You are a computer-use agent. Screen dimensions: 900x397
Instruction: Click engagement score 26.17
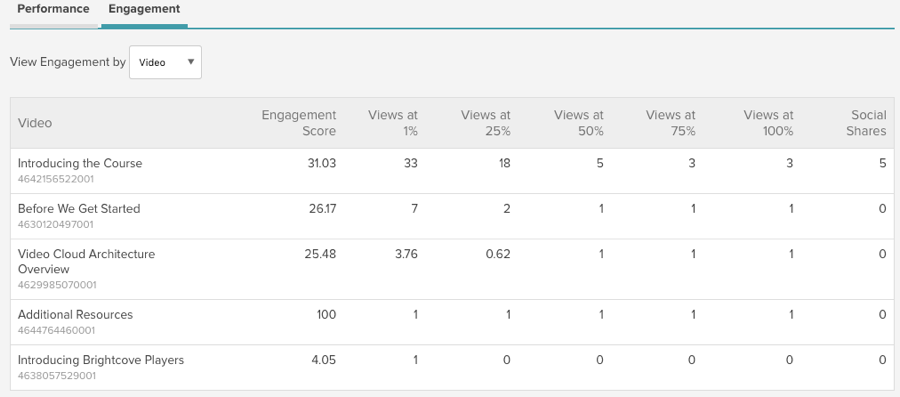(x=323, y=208)
